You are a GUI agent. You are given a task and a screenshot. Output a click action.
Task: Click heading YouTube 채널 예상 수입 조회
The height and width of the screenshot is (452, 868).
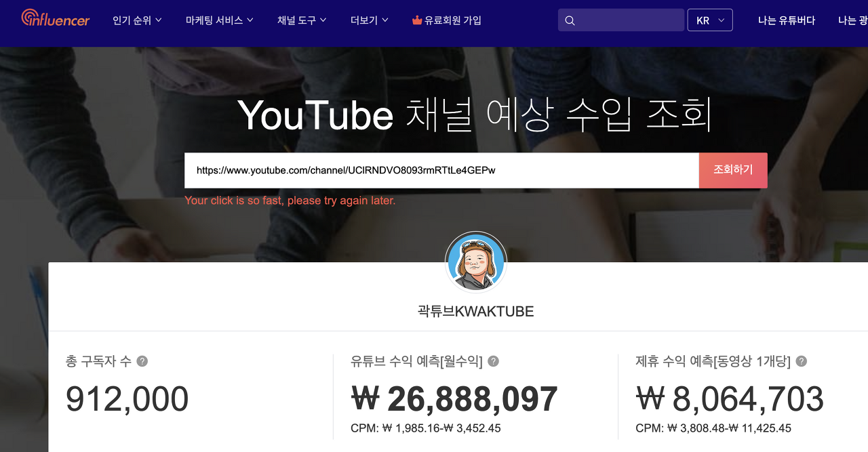pos(475,115)
